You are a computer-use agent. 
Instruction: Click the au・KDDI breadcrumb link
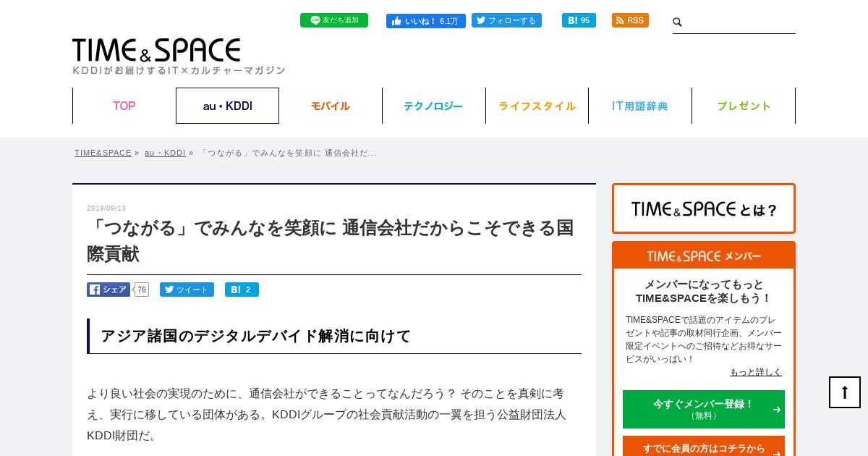point(165,153)
